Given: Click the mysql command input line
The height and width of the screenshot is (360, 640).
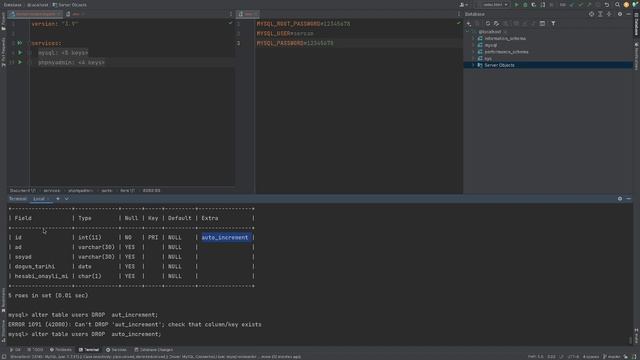Looking at the screenshot, I should (x=84, y=334).
